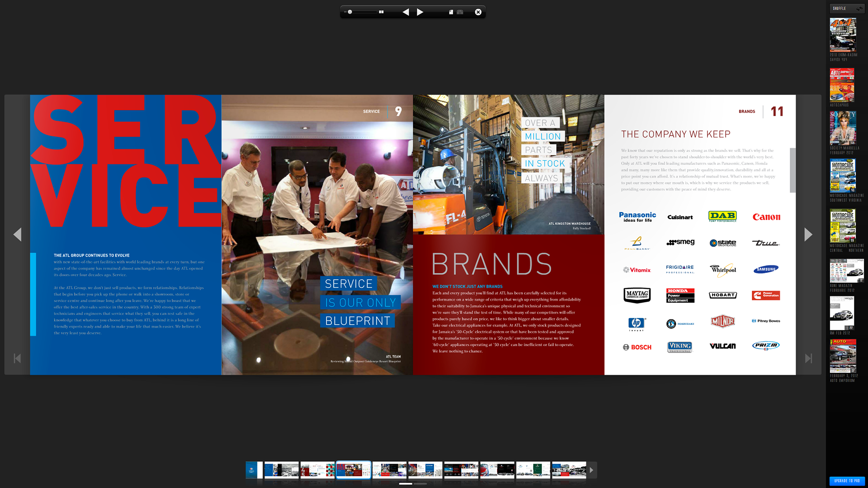Click the Whirlpool brand logo
868x488 pixels.
723,270
